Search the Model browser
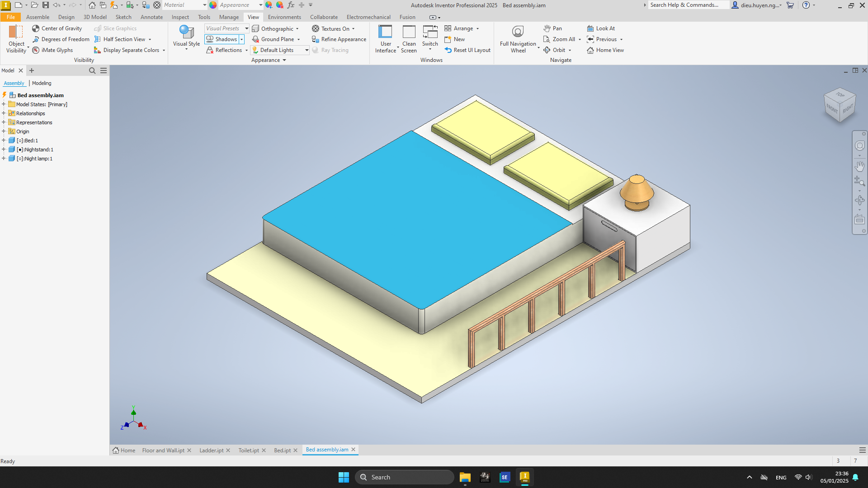Screen dimensions: 868x488 click(x=92, y=70)
